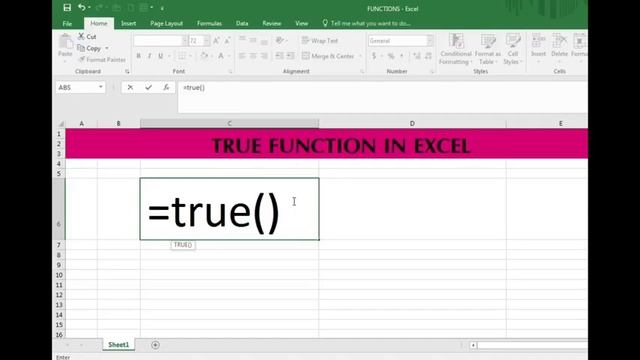Click the Increase Indent icon
Screen dimensions: 640x360
point(291,56)
